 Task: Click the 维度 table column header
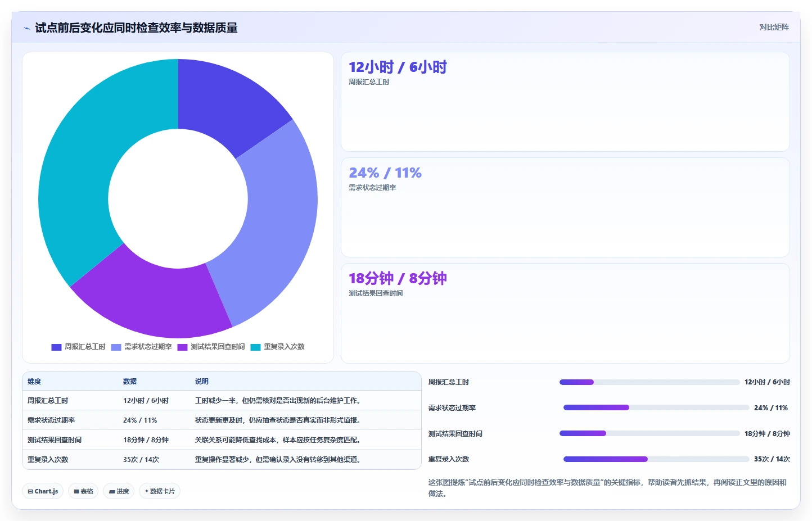click(x=34, y=382)
